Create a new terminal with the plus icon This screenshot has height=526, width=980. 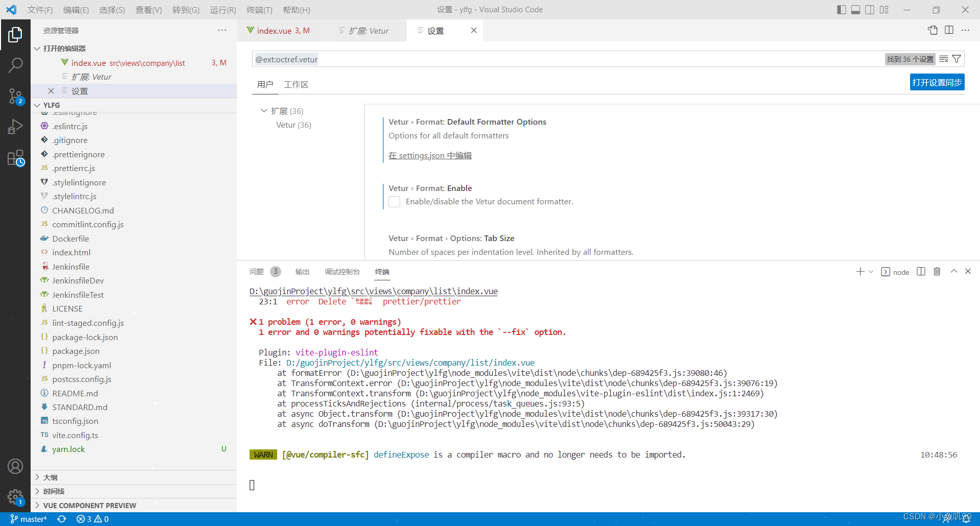859,271
